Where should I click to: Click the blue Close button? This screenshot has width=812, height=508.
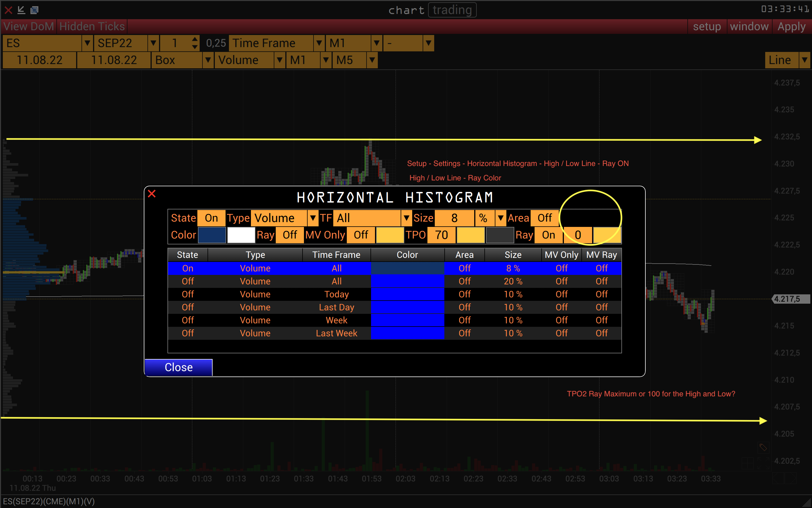pyautogui.click(x=178, y=367)
